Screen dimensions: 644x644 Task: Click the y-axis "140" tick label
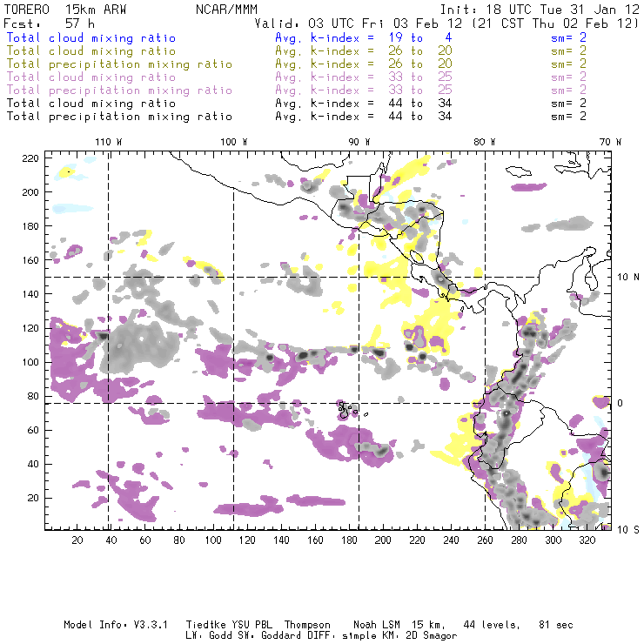click(x=30, y=294)
